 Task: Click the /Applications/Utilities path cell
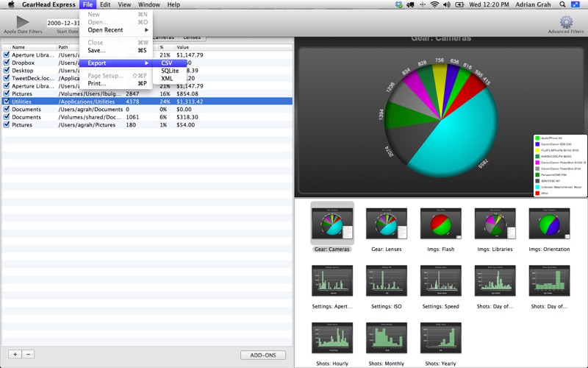pyautogui.click(x=87, y=102)
